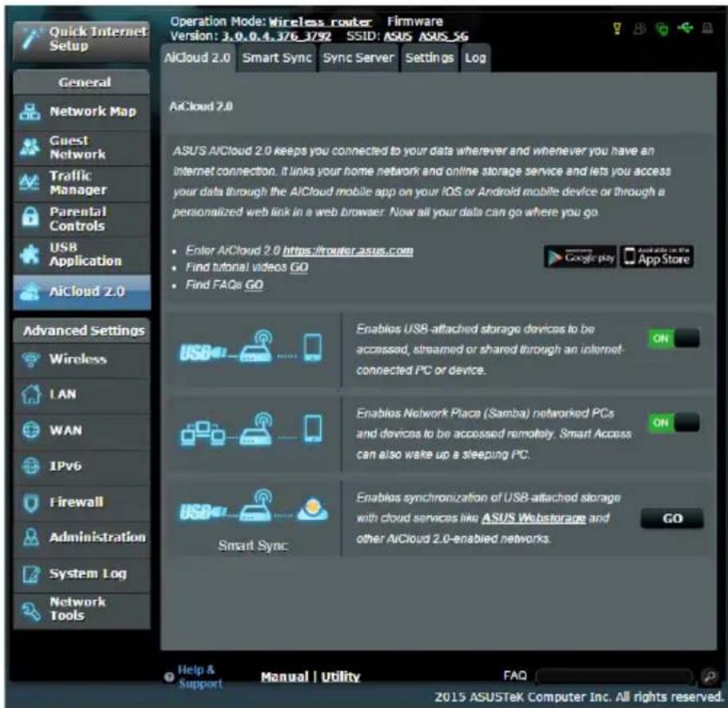Click the Smart Sync cloud illustration
This screenshot has width=728, height=708.
[253, 507]
